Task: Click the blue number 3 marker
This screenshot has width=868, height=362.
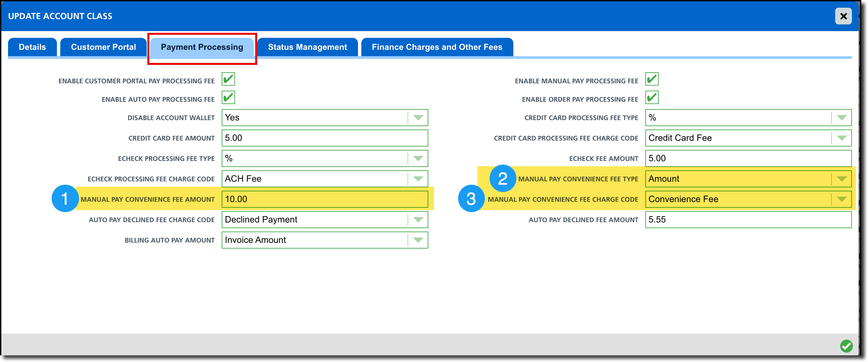Action: (471, 199)
